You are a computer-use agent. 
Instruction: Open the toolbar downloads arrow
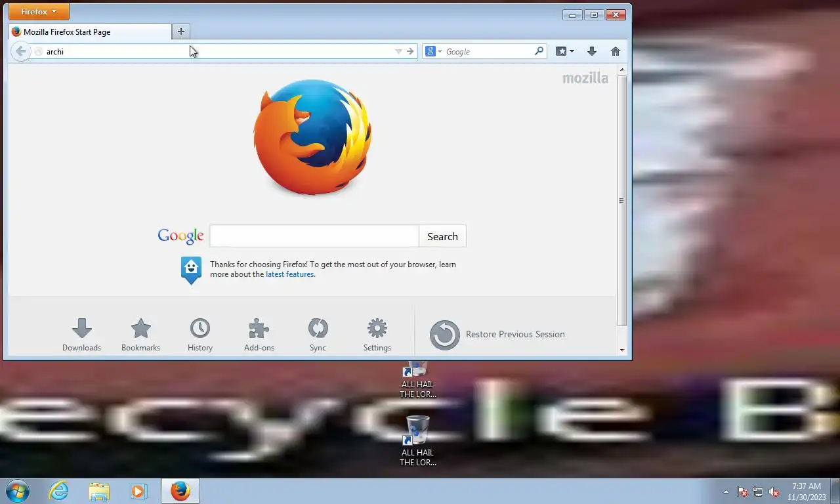point(591,51)
